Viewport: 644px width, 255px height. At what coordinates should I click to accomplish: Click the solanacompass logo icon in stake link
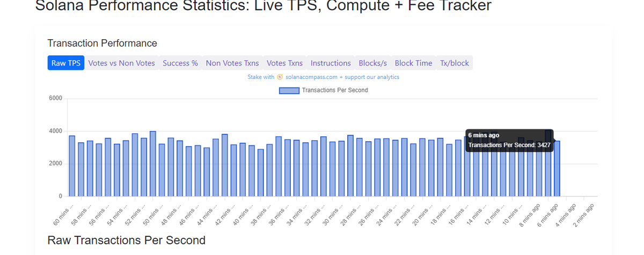[280, 77]
